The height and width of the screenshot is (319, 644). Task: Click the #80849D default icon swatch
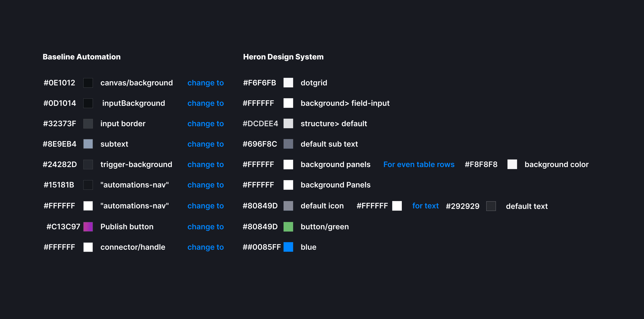[288, 206]
